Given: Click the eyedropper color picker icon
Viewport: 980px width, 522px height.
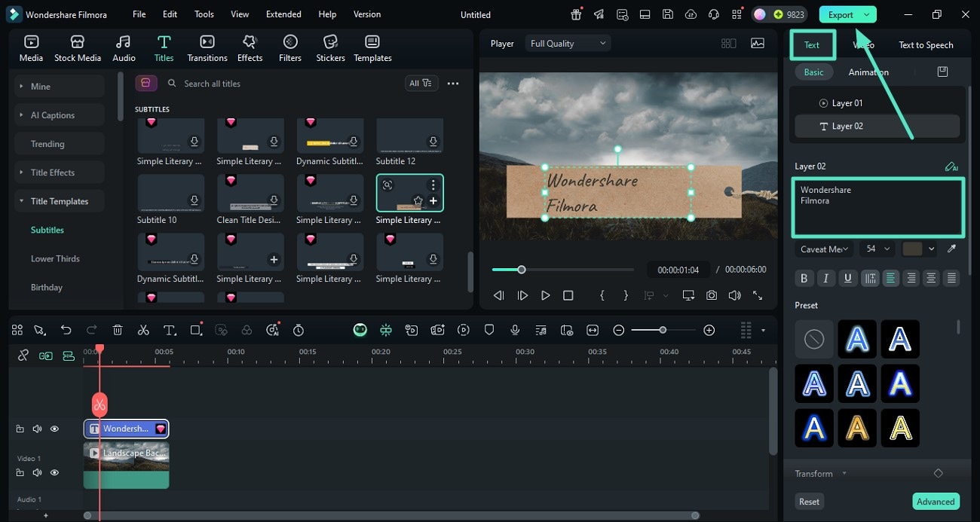Looking at the screenshot, I should (952, 249).
